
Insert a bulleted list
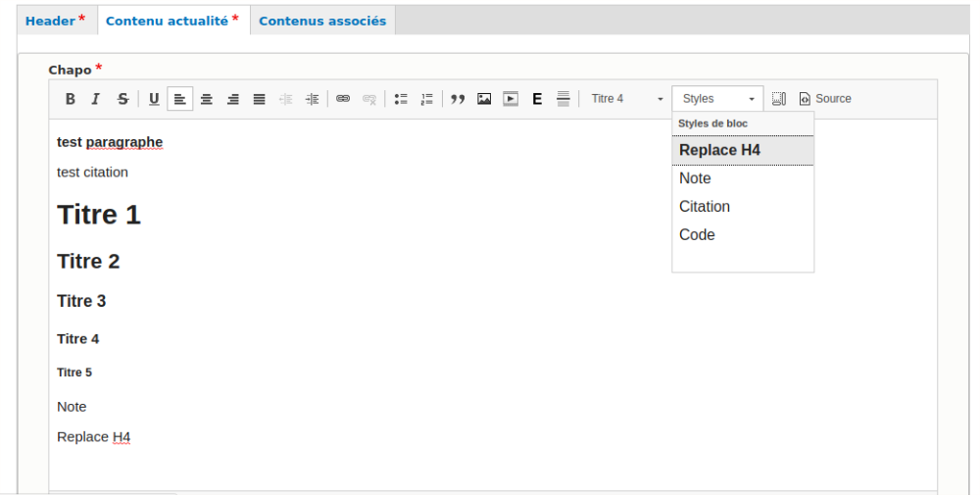(x=401, y=99)
